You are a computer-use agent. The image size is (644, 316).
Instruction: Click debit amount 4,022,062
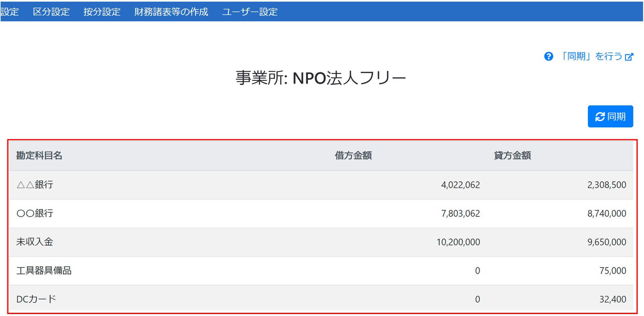(460, 185)
